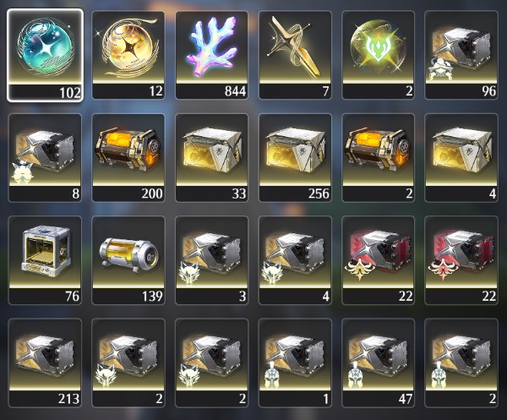Choose the red crate with gold emblem

pyautogui.click(x=378, y=260)
